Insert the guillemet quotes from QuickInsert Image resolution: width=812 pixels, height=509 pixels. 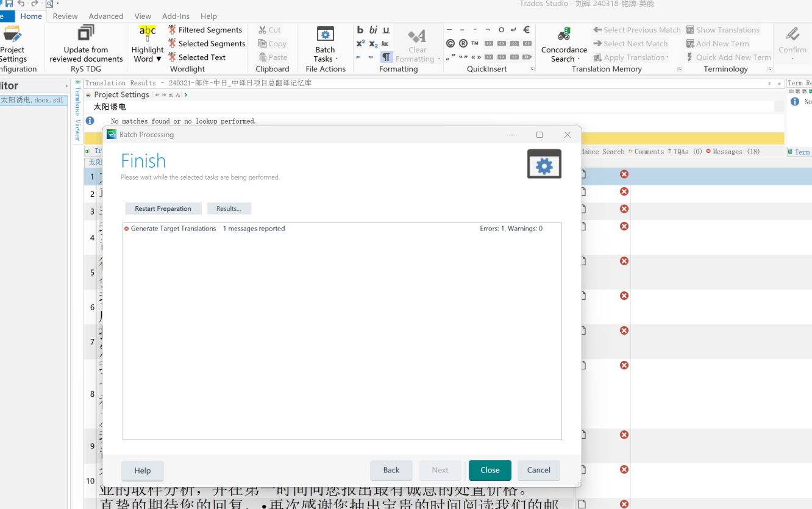point(475,57)
